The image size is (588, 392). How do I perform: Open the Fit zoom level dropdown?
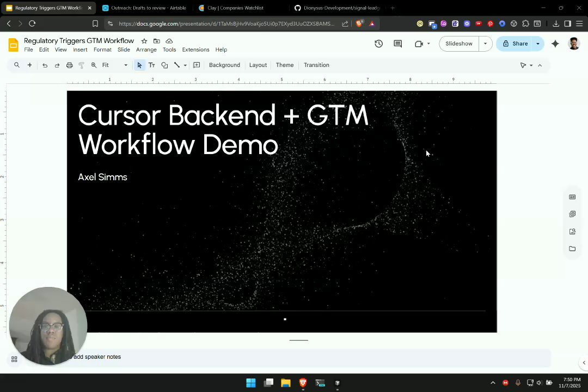coord(115,65)
